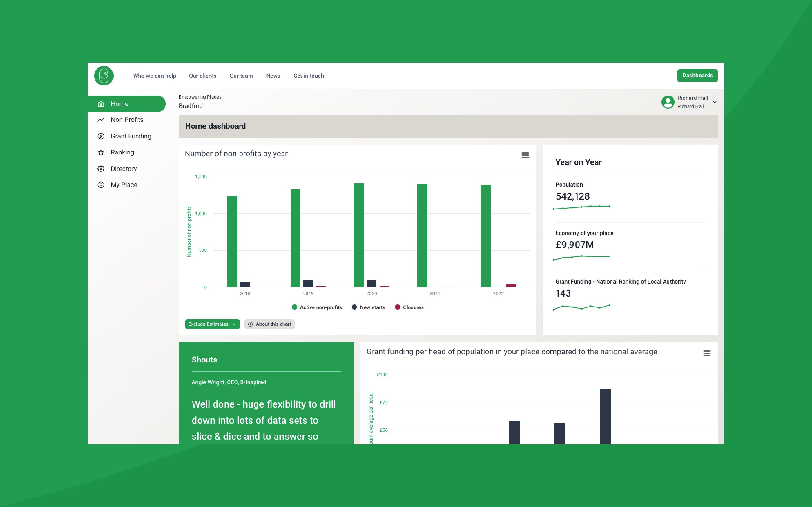Viewport: 812px width, 507px height.
Task: Click the green logo icon
Action: (x=104, y=75)
